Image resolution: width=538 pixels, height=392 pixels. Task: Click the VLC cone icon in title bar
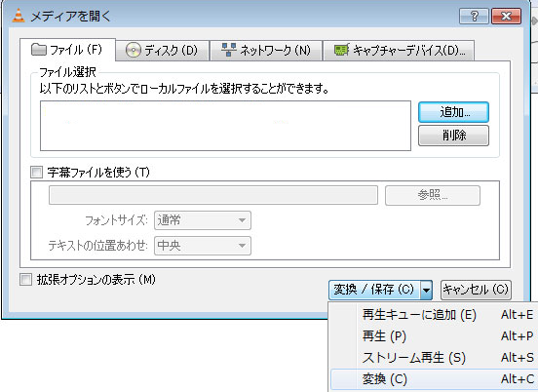point(19,16)
